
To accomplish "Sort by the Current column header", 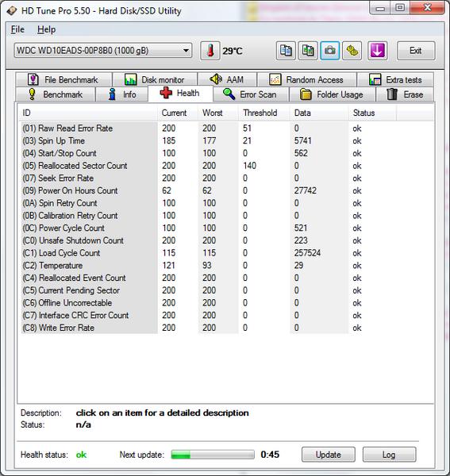I will point(178,113).
